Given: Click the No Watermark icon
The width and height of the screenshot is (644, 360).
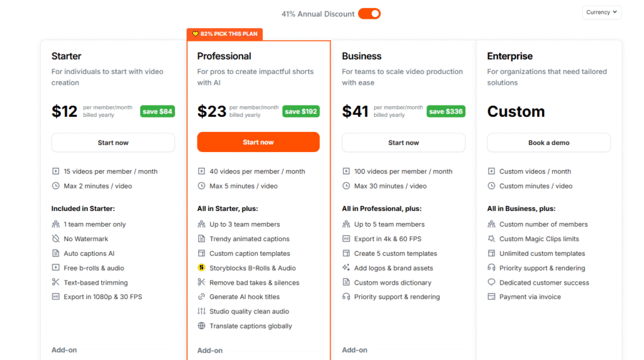Looking at the screenshot, I should point(55,239).
